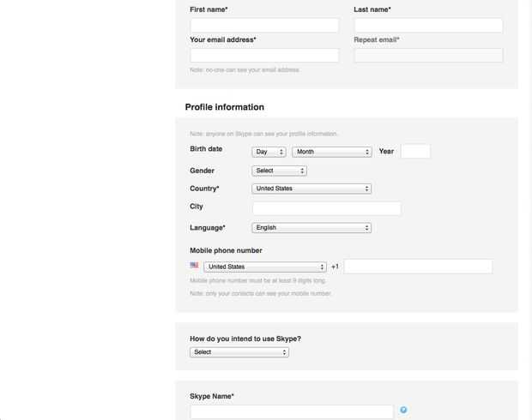The image size is (532, 420).
Task: Open the birth Day dropdown
Action: [269, 152]
